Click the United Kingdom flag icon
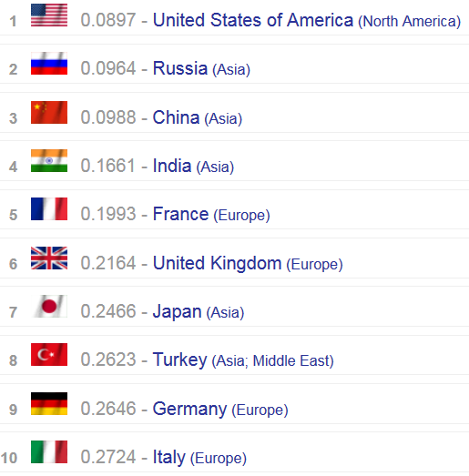The height and width of the screenshot is (476, 469). click(49, 258)
